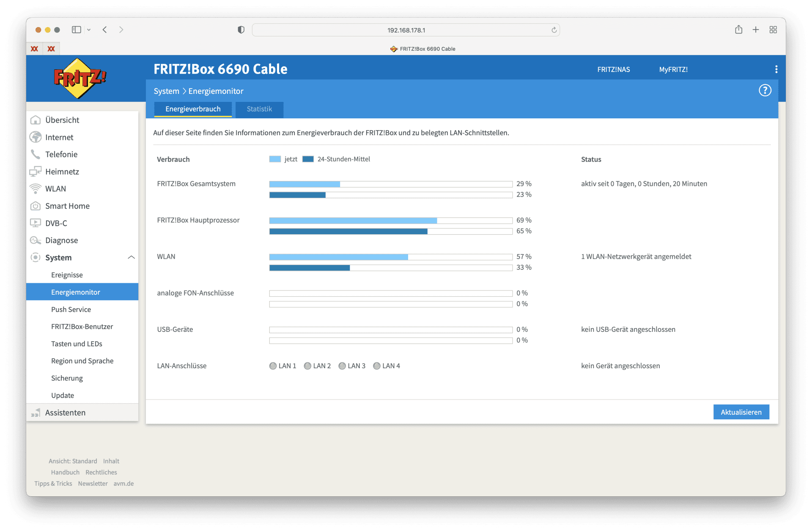Open FRITZ!NAS link
The image size is (812, 531).
coord(613,70)
